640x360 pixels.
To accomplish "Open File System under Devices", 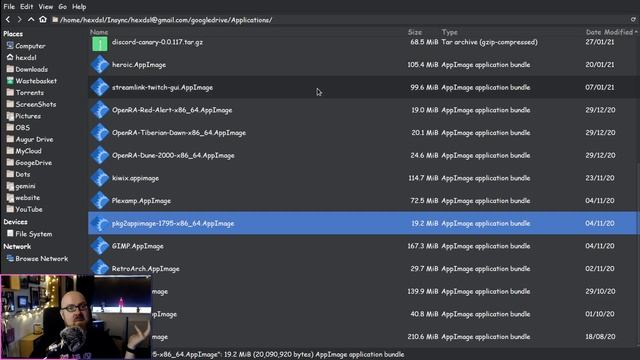I will [x=29, y=234].
